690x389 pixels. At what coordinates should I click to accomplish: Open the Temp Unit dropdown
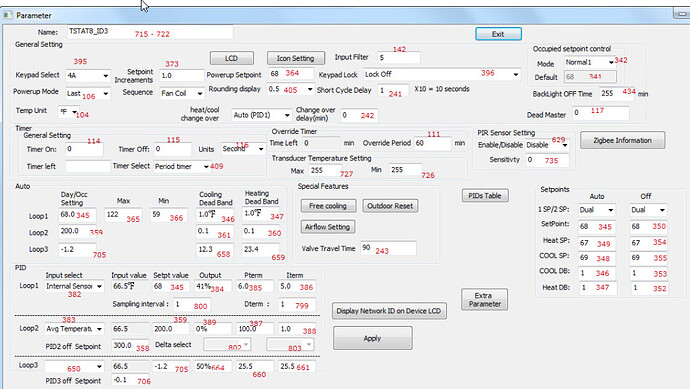click(x=68, y=112)
